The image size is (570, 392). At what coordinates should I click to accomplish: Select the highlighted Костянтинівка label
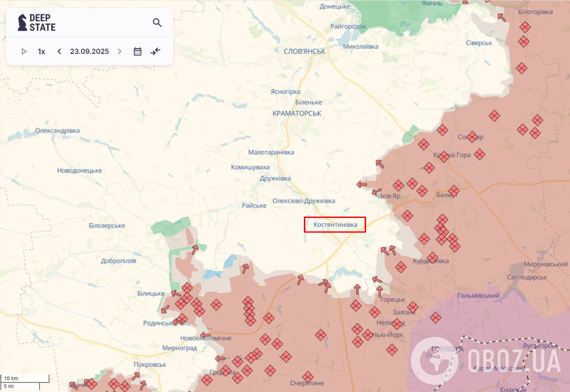coord(335,225)
